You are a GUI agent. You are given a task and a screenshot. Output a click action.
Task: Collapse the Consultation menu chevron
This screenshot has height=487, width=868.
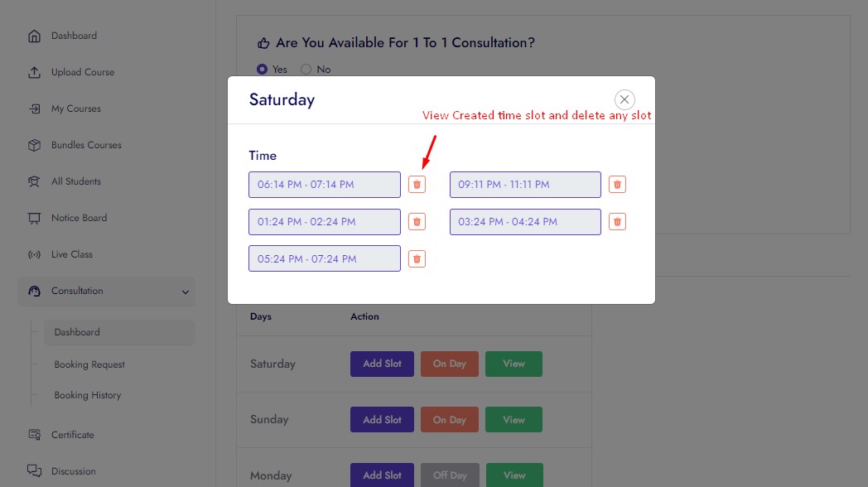click(x=185, y=292)
